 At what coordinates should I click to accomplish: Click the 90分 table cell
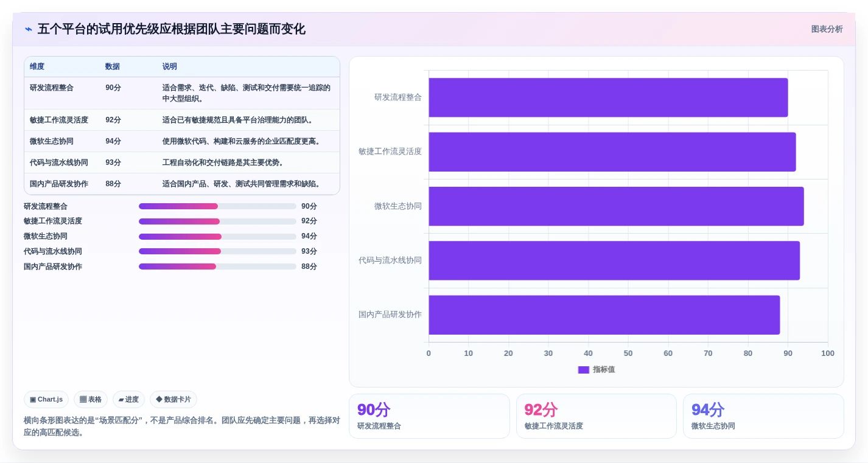[113, 88]
